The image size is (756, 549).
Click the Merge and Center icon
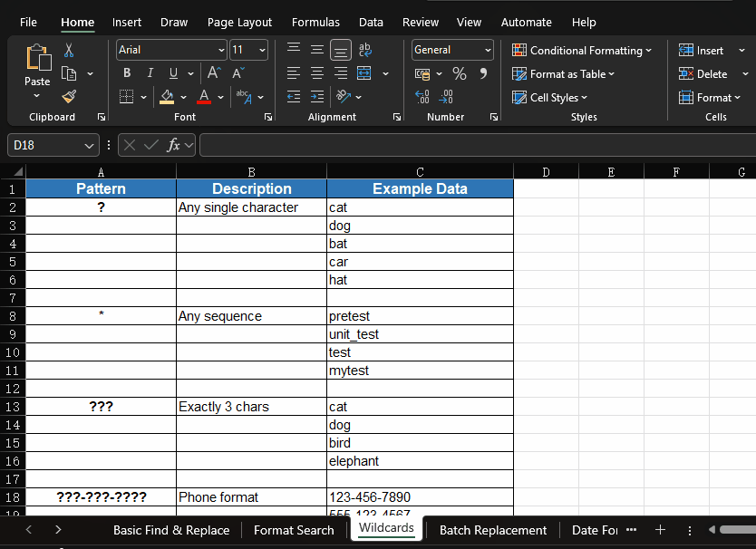pos(364,73)
